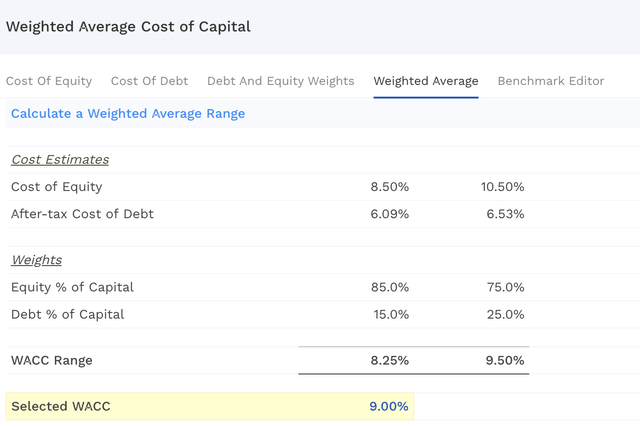
Task: Click Calculate a Weighted Average Range link
Action: 128,114
